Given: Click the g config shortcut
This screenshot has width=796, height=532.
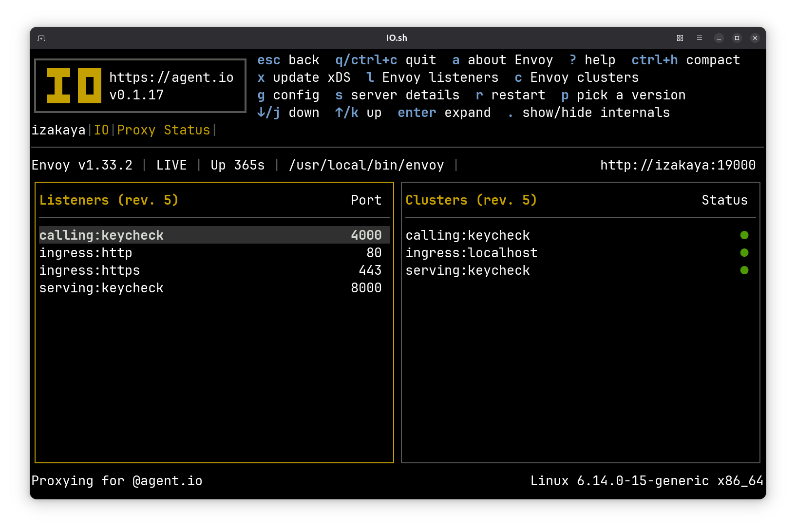Looking at the screenshot, I should (x=288, y=95).
